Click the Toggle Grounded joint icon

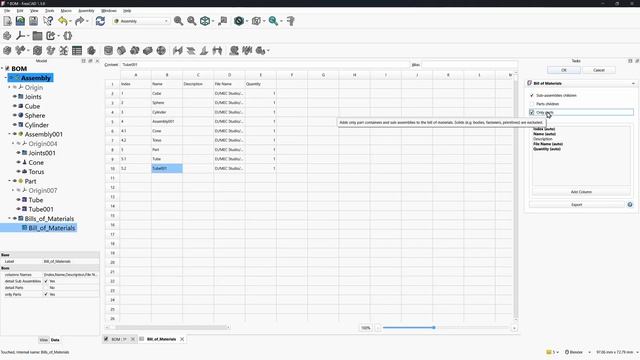(91, 51)
